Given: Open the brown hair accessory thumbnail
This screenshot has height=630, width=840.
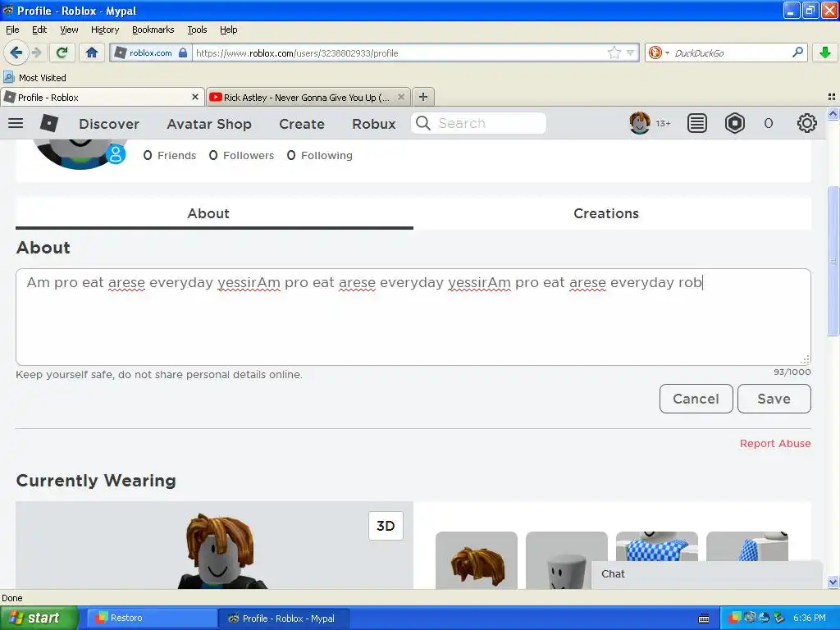Looking at the screenshot, I should tap(477, 560).
